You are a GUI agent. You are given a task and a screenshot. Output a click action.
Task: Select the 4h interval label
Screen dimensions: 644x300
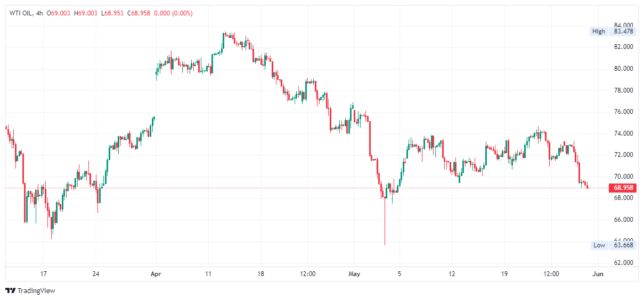coord(39,13)
